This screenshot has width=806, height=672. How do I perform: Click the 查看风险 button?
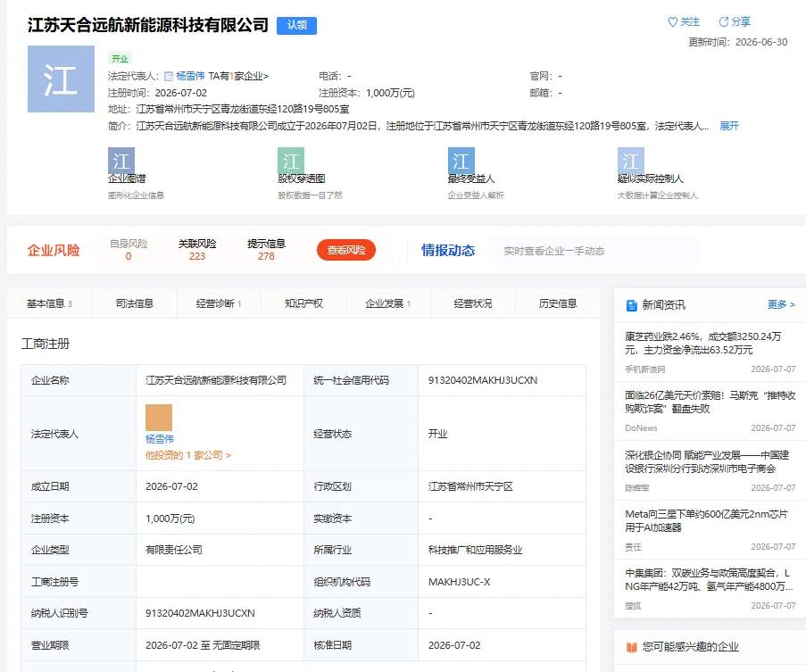(346, 250)
